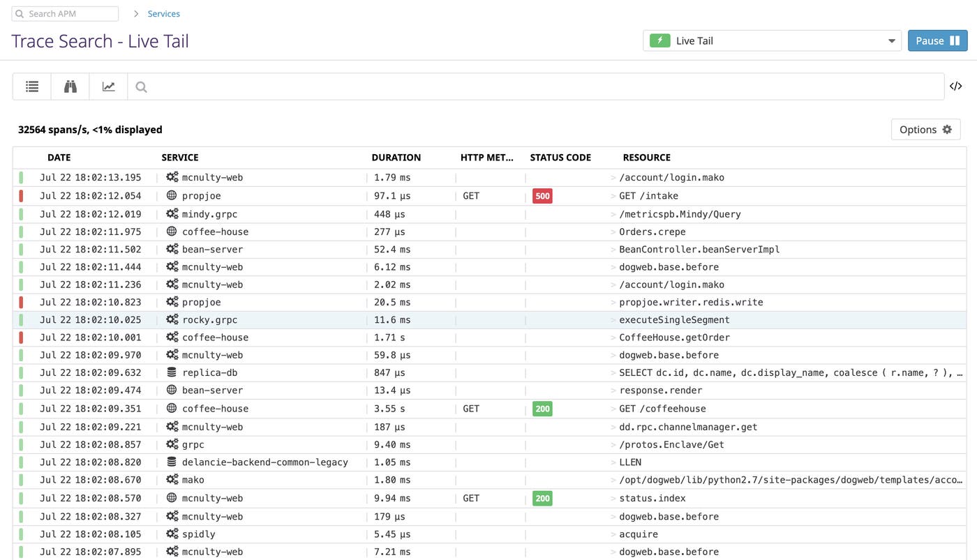977x560 pixels.
Task: Pause the live tail stream
Action: coord(937,40)
